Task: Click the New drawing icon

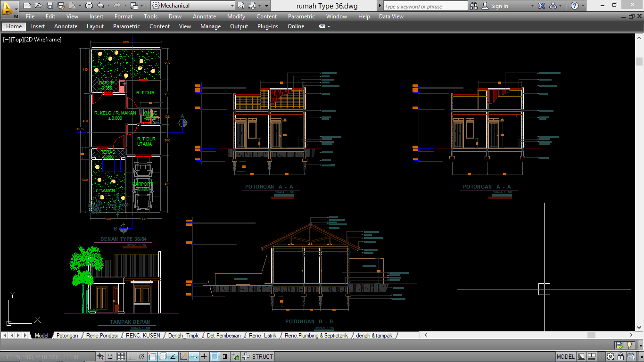Action: click(x=26, y=6)
